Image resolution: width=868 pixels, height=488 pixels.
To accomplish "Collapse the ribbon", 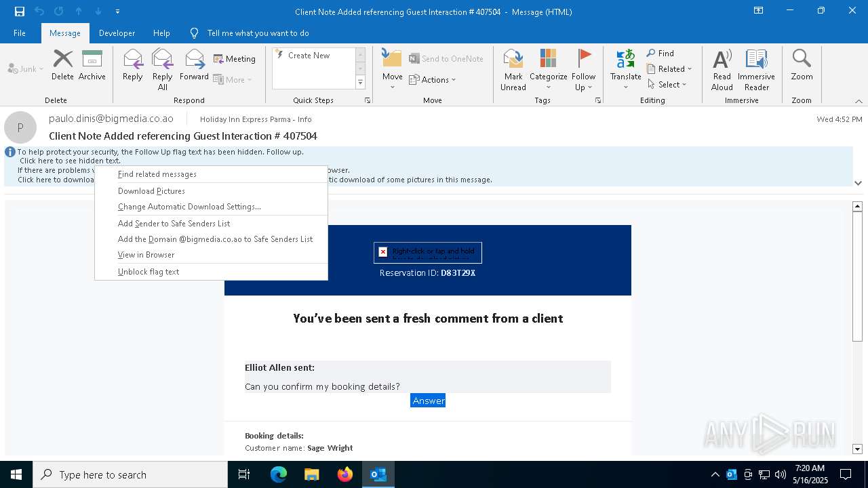I will coord(858,101).
